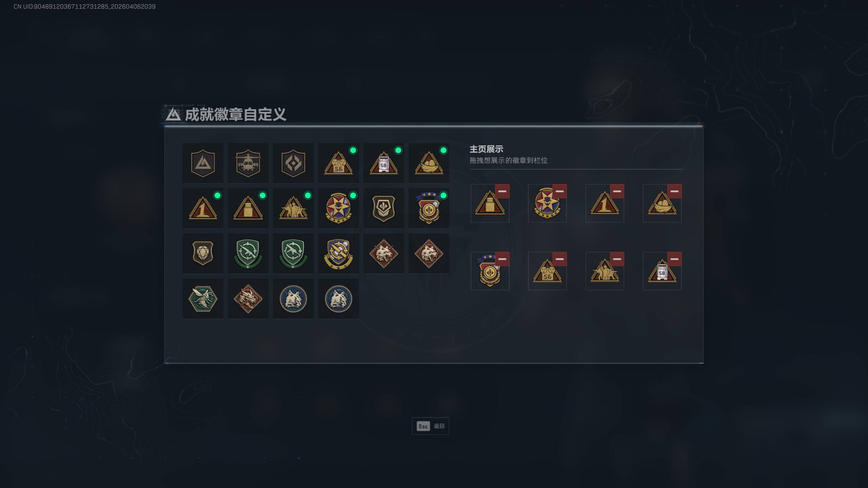Remove the nest egg badge from display slot
The image size is (868, 488).
click(x=674, y=191)
